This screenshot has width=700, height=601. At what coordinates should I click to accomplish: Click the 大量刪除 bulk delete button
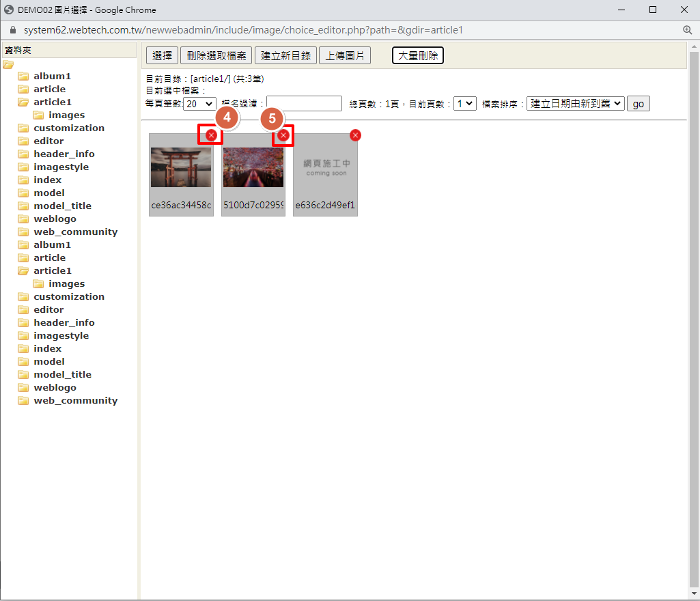[417, 56]
